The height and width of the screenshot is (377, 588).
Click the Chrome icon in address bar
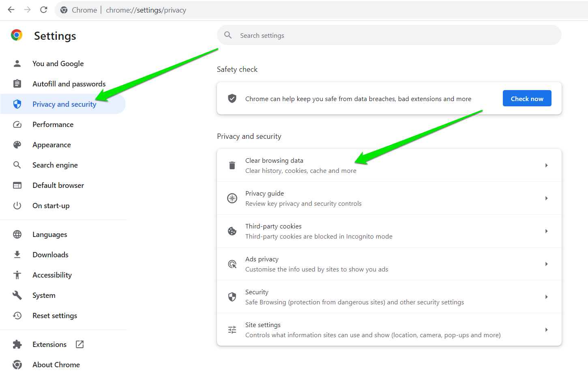click(64, 10)
